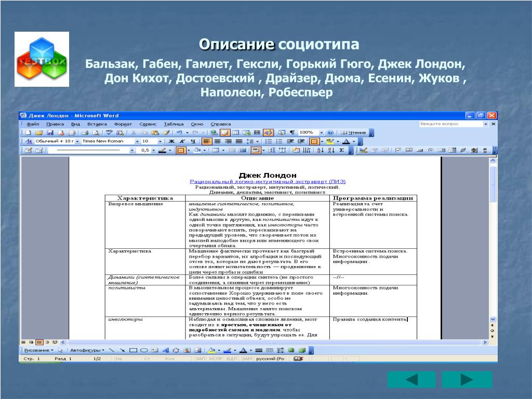Save document with floppy disk icon

point(50,132)
